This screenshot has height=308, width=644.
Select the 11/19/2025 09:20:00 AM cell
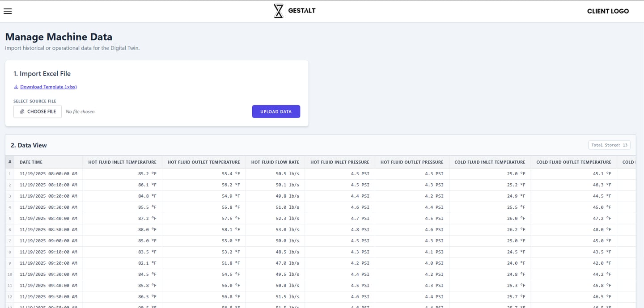pyautogui.click(x=48, y=263)
